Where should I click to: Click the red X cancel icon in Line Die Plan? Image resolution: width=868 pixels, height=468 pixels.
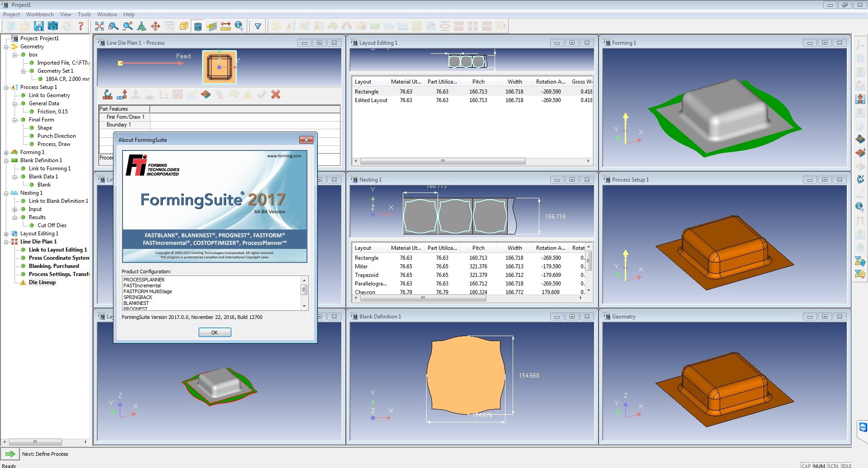[x=276, y=94]
